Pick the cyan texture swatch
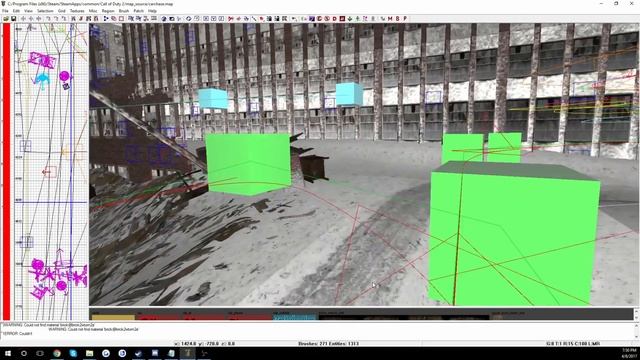Viewport: 640px width, 360px height. (294, 317)
